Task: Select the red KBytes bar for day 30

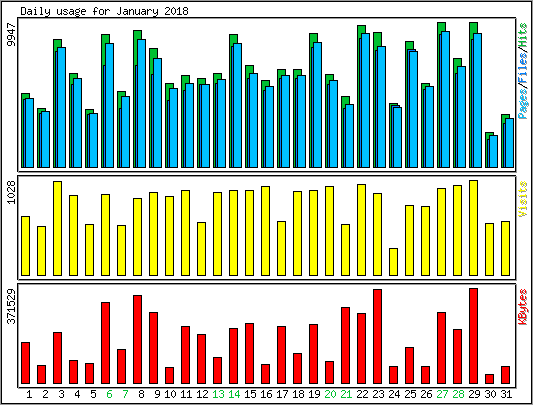Action: tap(489, 379)
